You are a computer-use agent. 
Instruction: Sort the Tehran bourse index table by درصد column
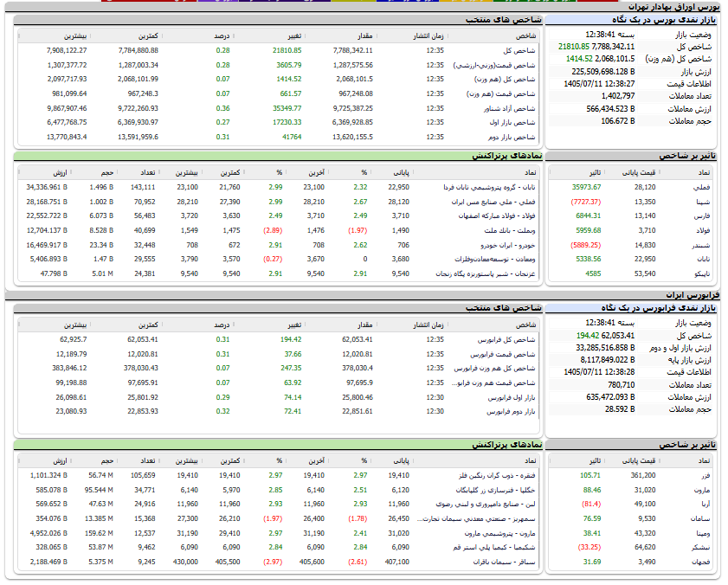pos(222,35)
